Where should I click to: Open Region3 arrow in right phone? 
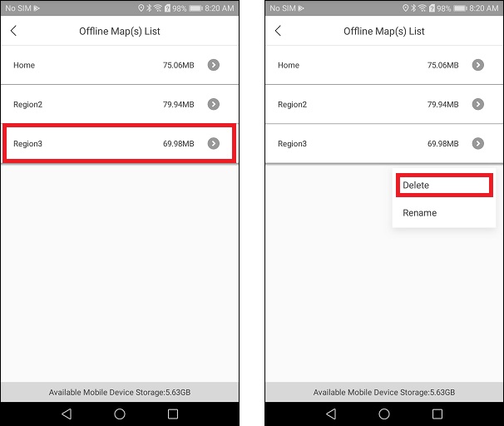click(x=478, y=143)
